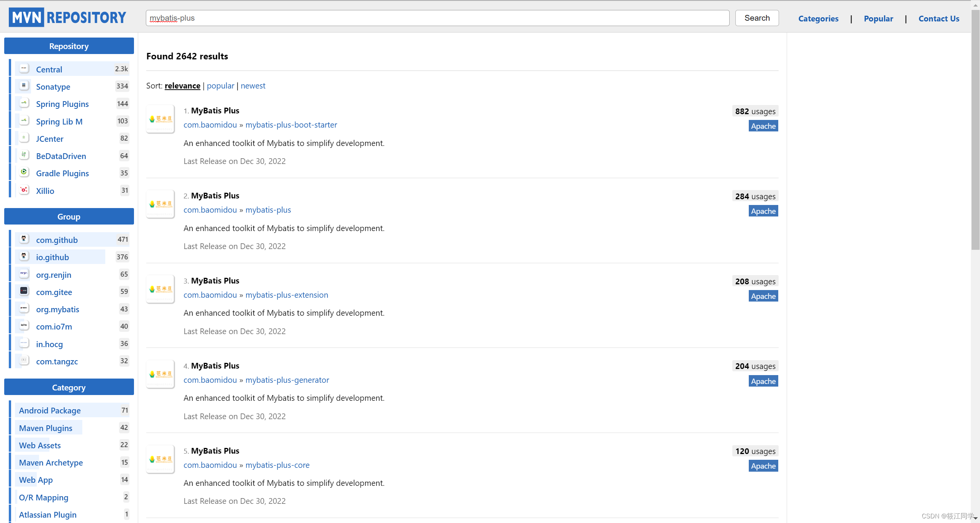Click the com.github group icon
The image size is (980, 523).
pos(24,239)
